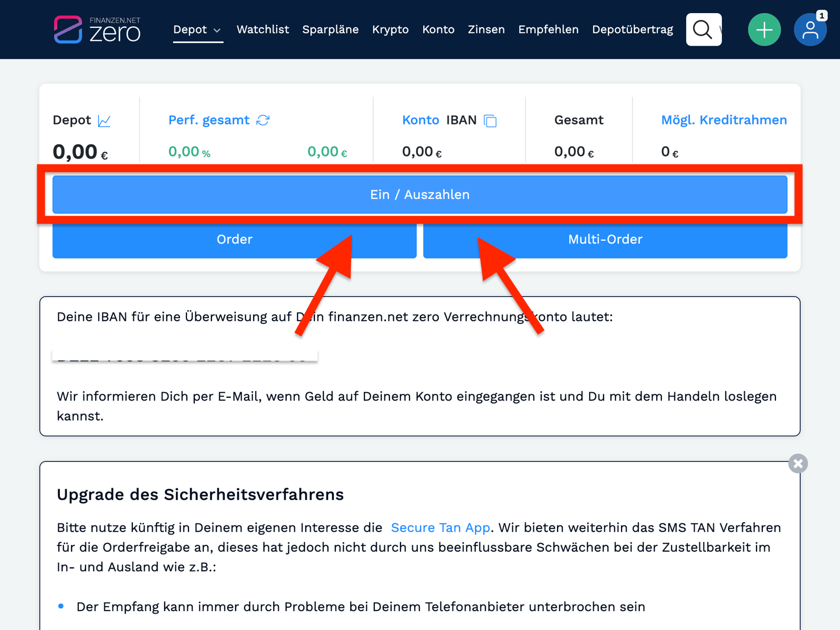The height and width of the screenshot is (630, 840).
Task: Click the green plus icon
Action: tap(764, 29)
